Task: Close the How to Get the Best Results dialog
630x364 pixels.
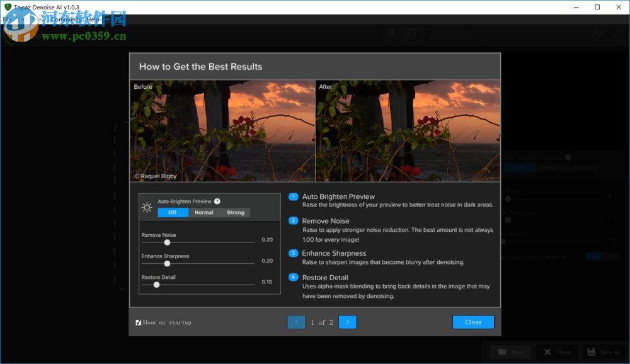Action: coord(472,322)
